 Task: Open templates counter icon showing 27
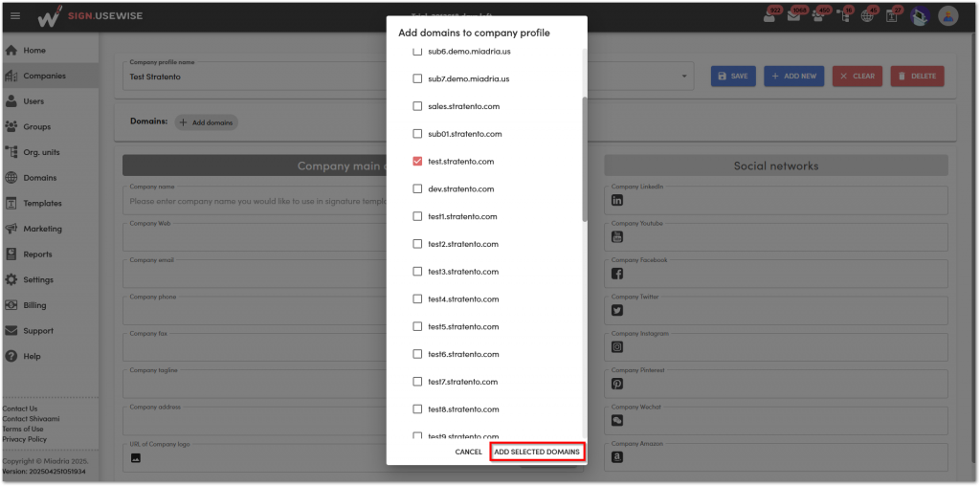[893, 15]
